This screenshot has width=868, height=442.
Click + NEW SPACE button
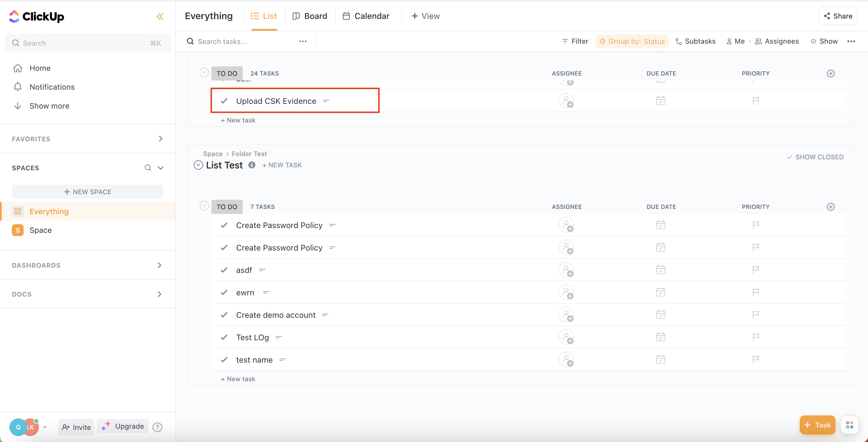(x=88, y=191)
